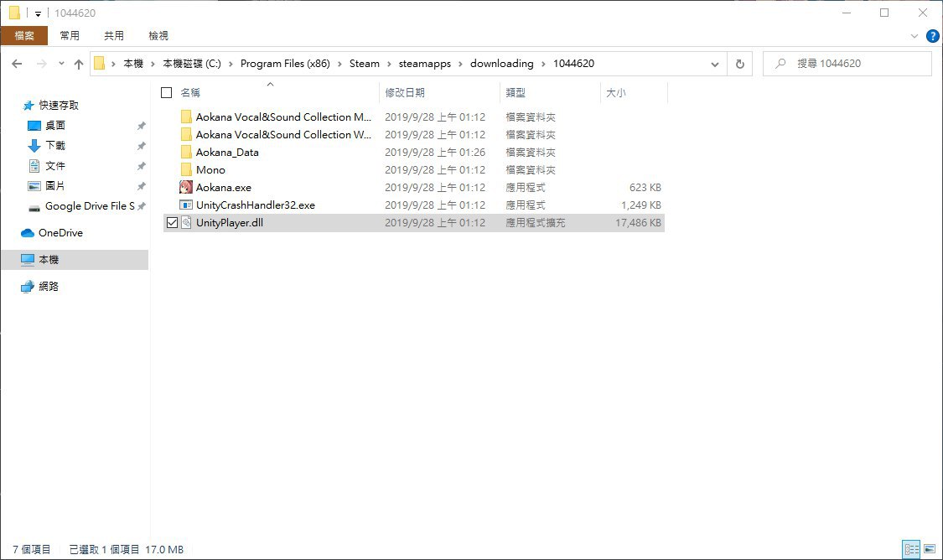The width and height of the screenshot is (943, 560).
Task: Click the pin icon beside 下載
Action: coord(142,146)
